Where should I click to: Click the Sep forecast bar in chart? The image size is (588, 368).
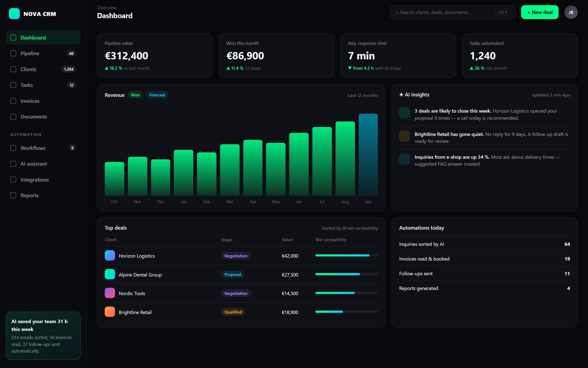click(x=368, y=155)
